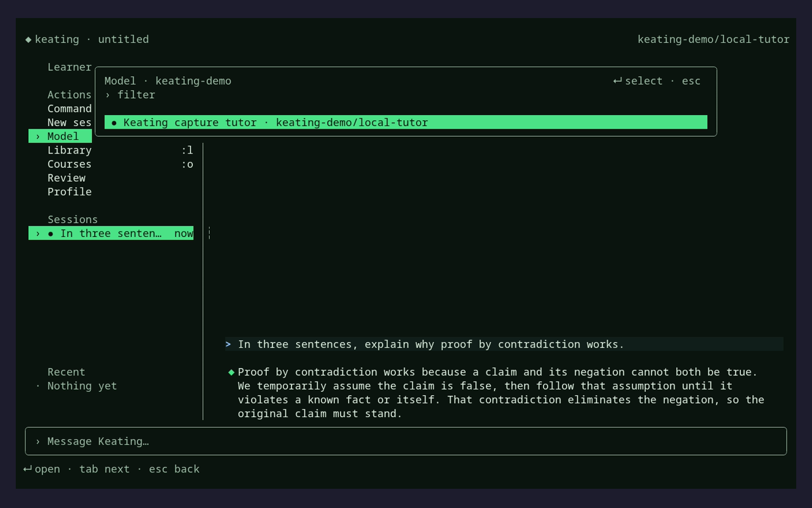Select the Keating capture tutor model row
The height and width of the screenshot is (508, 812).
click(405, 122)
